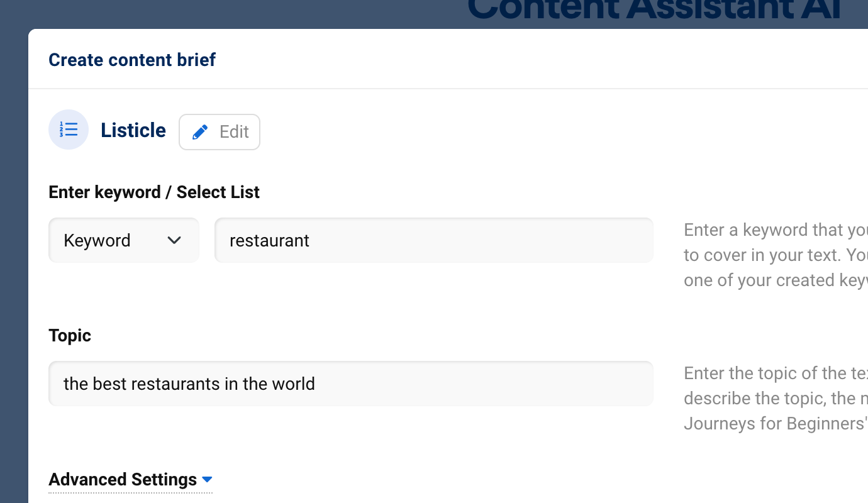Click the empty space right of "restaurant" text
This screenshot has width=868, height=503.
pos(481,240)
